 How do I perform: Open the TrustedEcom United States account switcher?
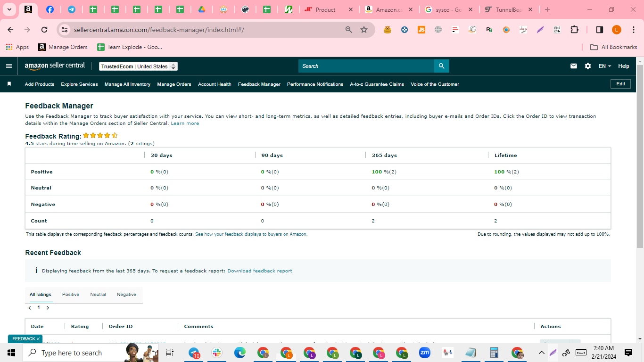[139, 66]
